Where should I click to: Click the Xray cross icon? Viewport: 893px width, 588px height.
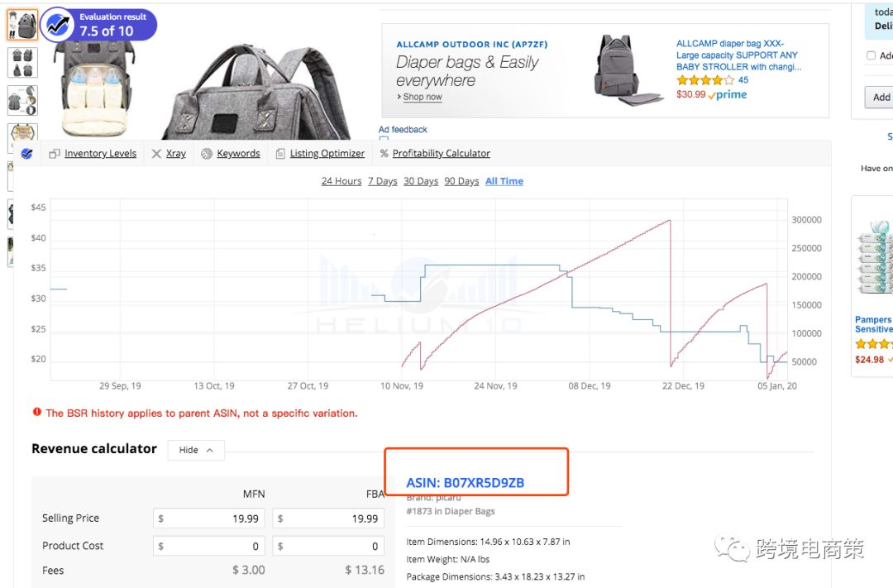[156, 154]
